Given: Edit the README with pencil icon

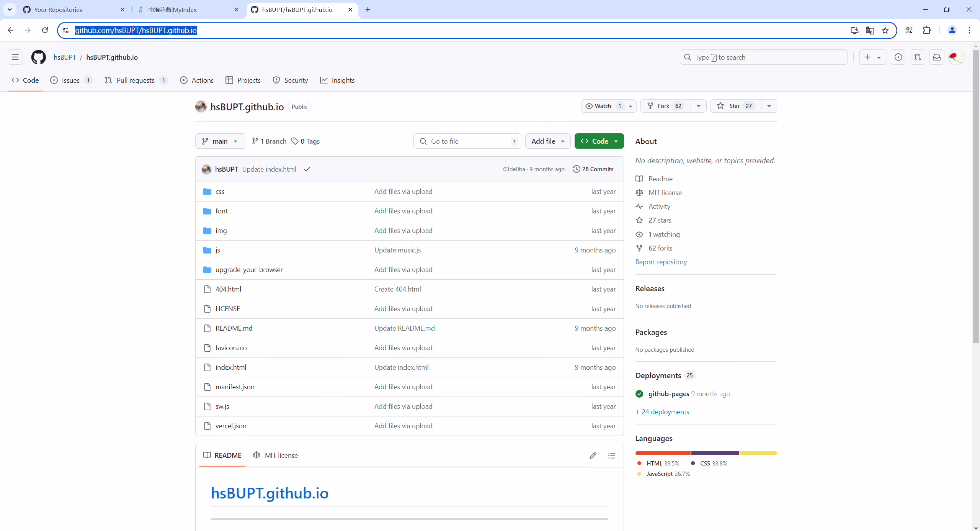Looking at the screenshot, I should (593, 455).
